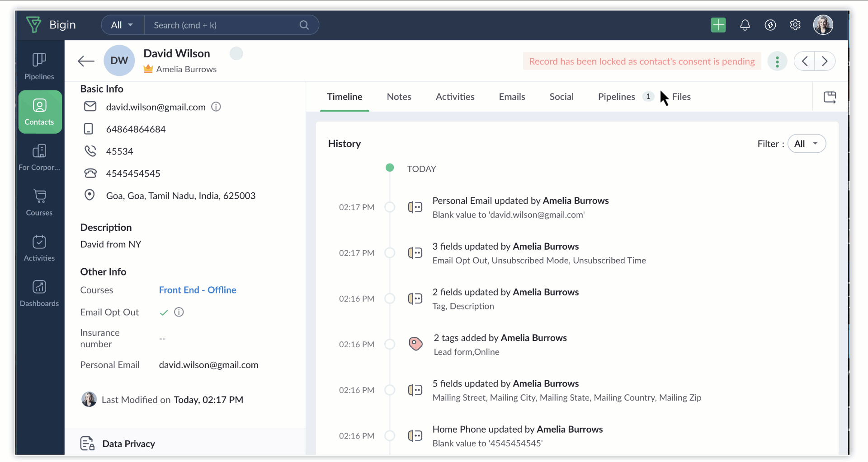Open the Courses module in sidebar
The image size is (868, 462).
[x=39, y=203]
